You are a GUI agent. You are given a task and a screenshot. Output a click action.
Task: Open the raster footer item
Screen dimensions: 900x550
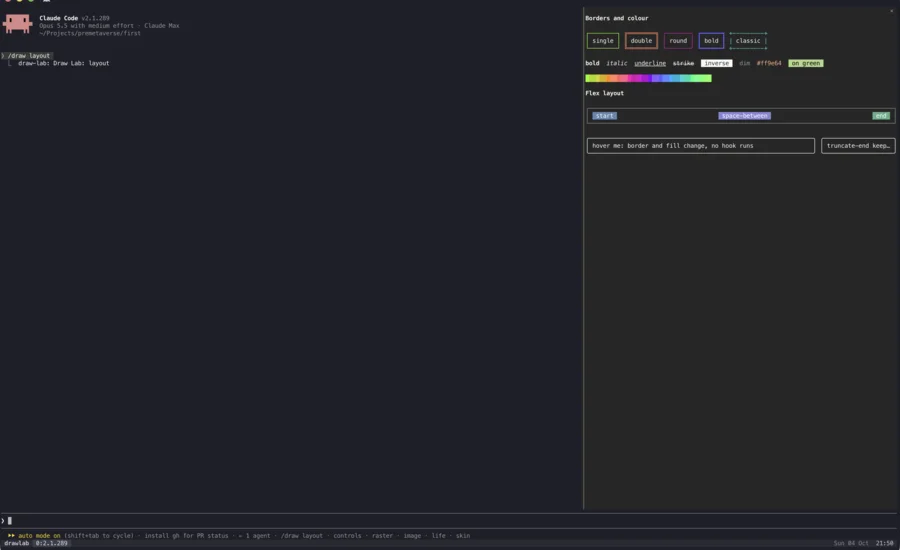click(x=382, y=536)
